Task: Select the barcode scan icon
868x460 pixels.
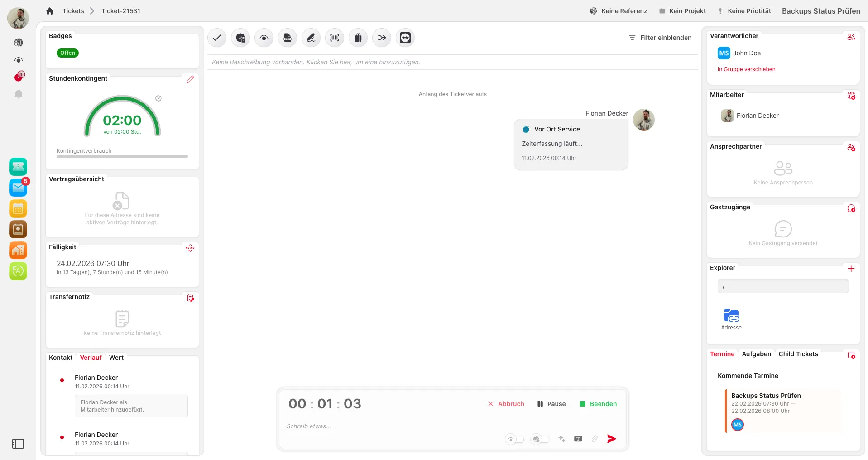Action: coord(334,38)
